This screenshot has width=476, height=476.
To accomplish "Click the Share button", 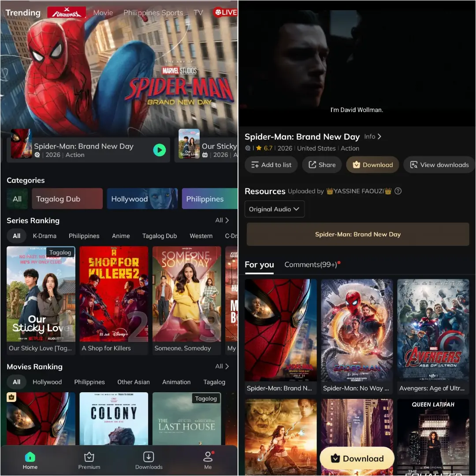I will [x=322, y=165].
